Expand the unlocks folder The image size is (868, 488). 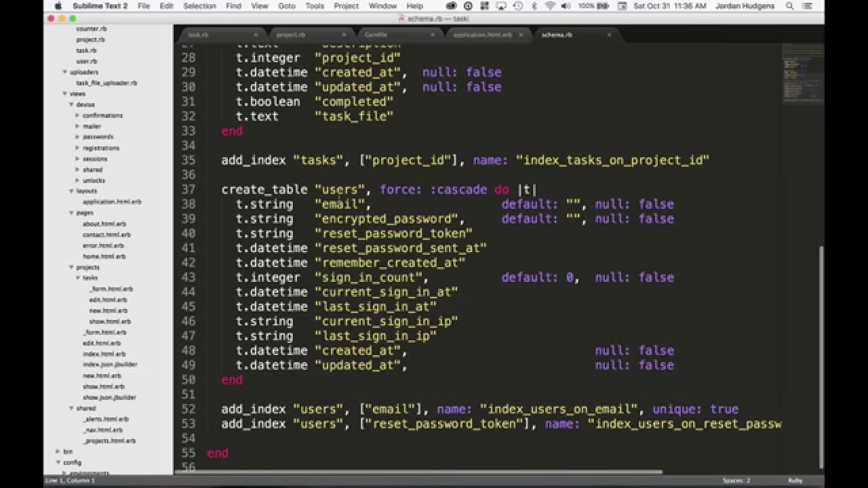(77, 180)
